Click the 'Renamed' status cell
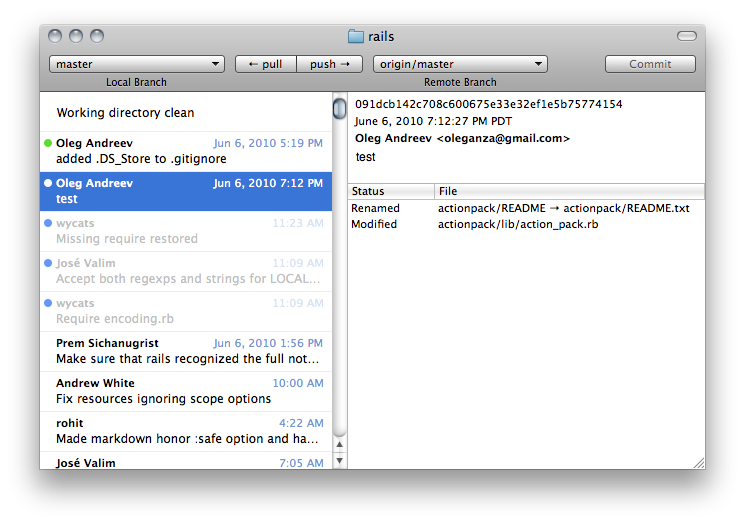The image size is (745, 524). pos(375,208)
